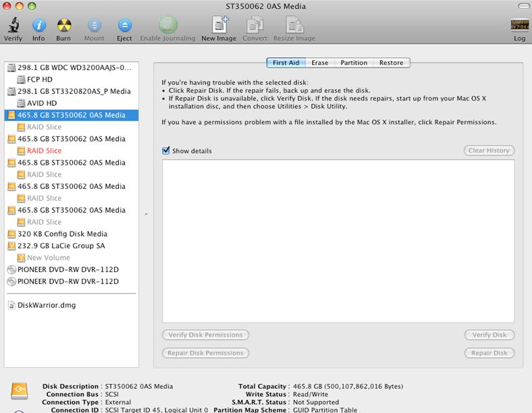The height and width of the screenshot is (413, 532).
Task: Click the ST3320820AS_P Media drive icon
Action: pyautogui.click(x=11, y=91)
